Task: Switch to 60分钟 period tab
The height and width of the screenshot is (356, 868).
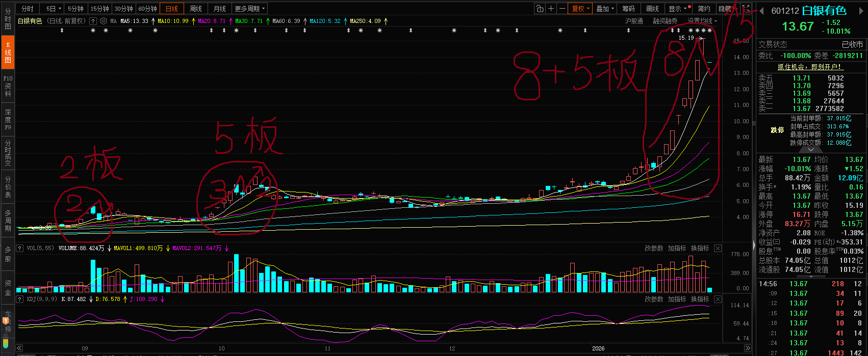Action: 147,9
